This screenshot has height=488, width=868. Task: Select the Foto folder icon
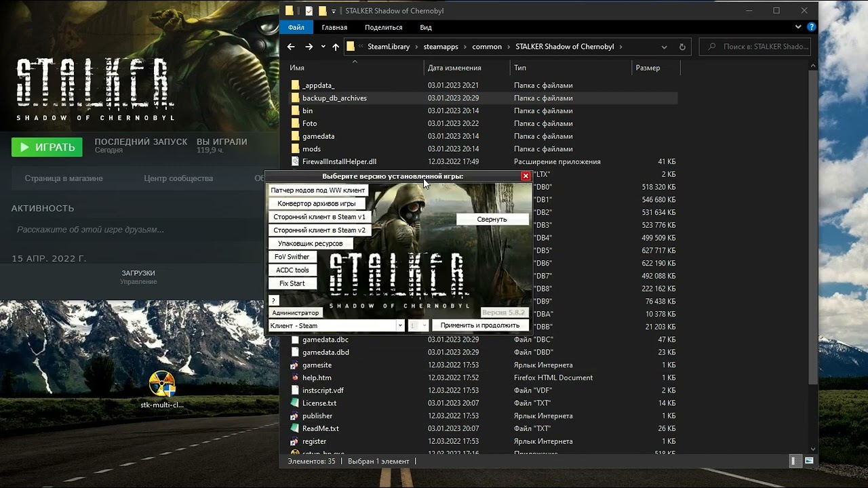(295, 123)
